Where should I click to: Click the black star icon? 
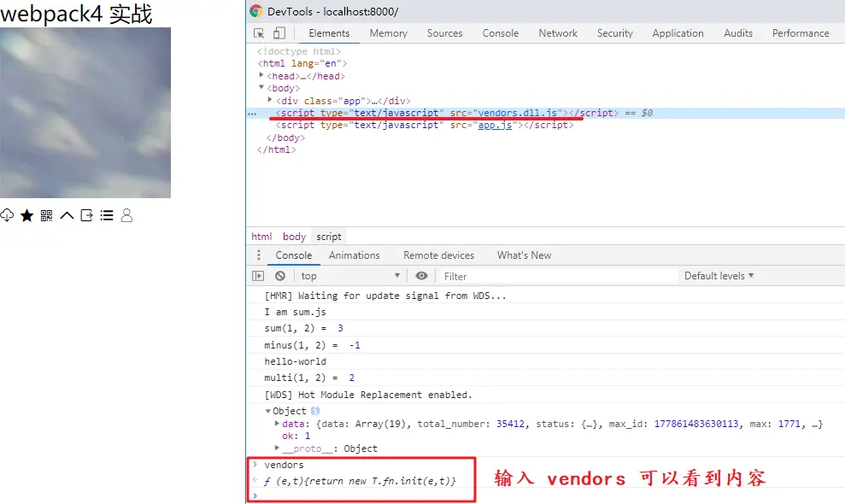coord(27,215)
